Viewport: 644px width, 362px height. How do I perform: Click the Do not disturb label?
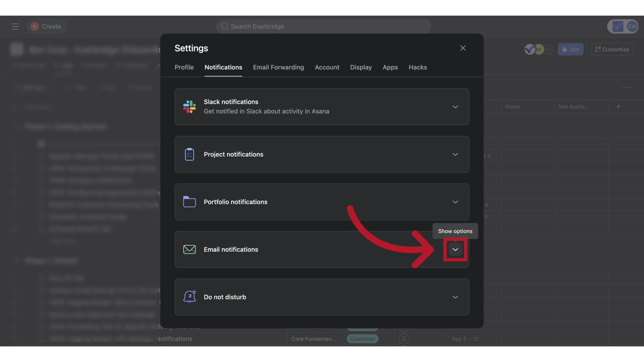coord(225,297)
